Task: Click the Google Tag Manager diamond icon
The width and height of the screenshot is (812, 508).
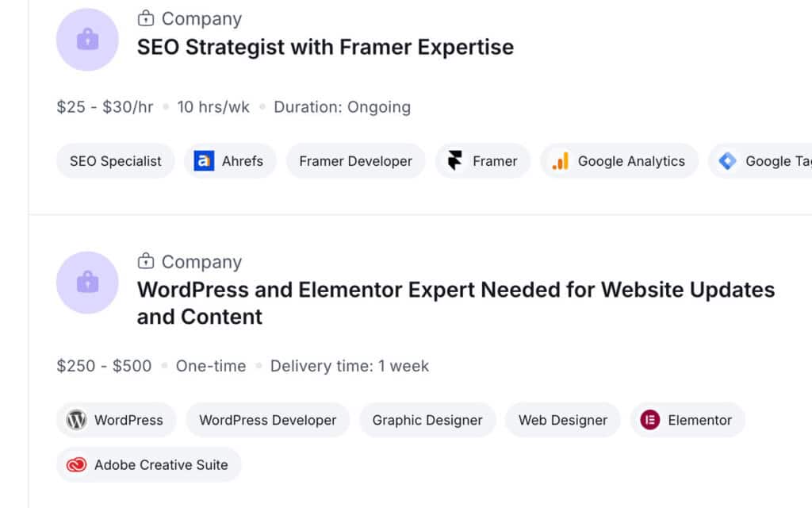Action: (x=727, y=161)
